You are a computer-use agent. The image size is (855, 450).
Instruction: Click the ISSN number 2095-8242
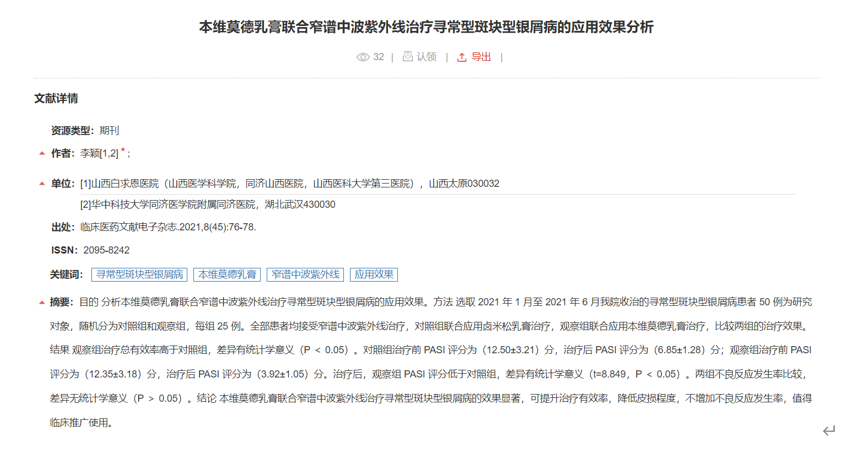pos(106,250)
